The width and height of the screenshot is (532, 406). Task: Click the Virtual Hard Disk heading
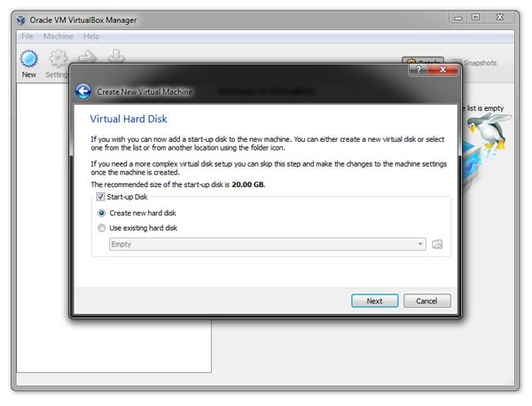129,119
